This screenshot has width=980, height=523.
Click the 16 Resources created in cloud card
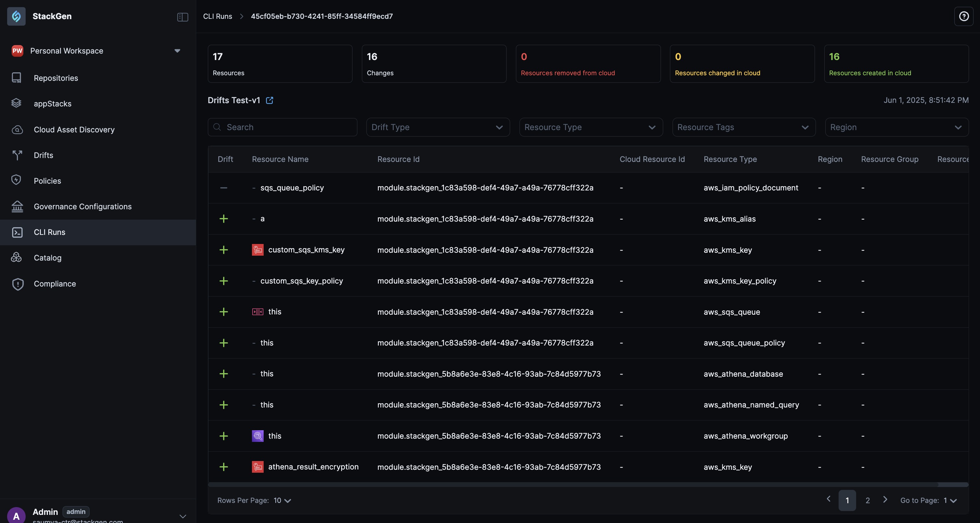tap(896, 64)
